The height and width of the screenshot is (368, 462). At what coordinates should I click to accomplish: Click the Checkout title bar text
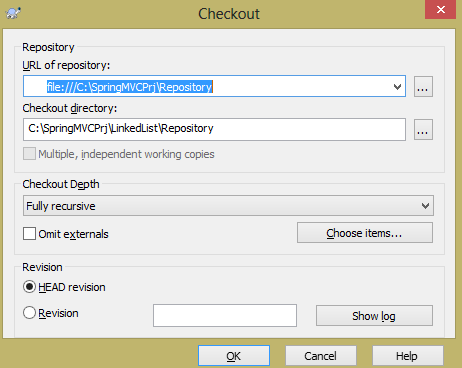coord(229,14)
